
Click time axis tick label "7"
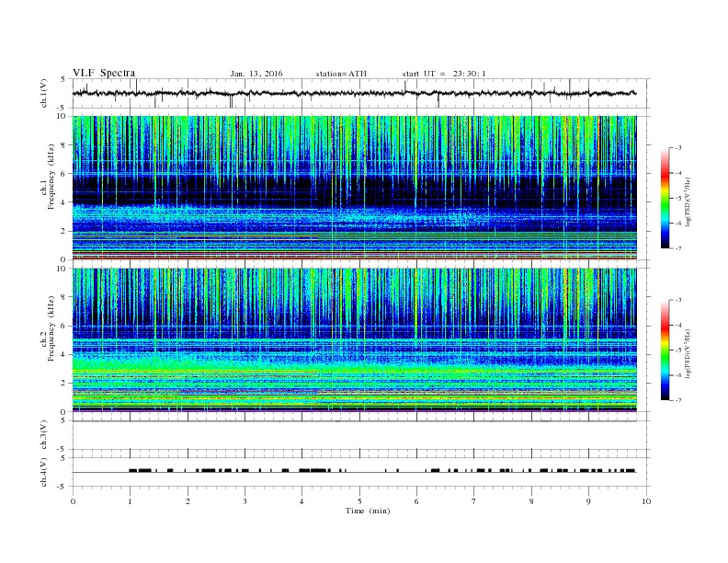coord(474,501)
